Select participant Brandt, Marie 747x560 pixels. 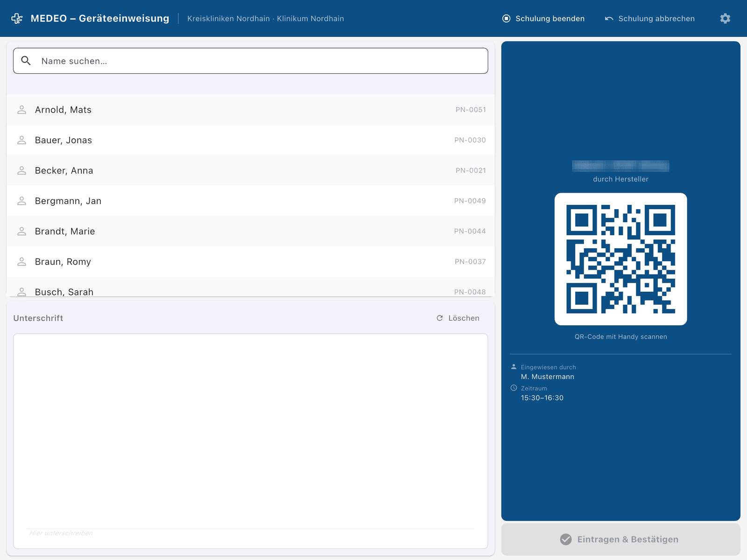coord(250,231)
